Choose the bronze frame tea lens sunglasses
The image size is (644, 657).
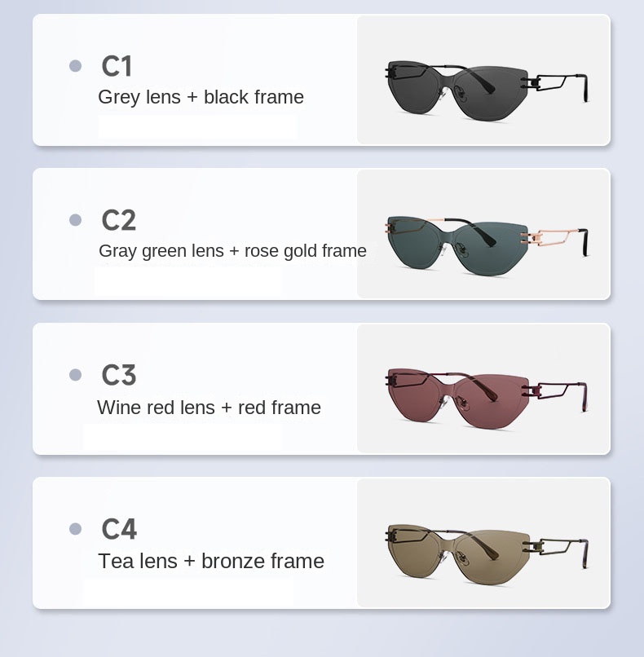pyautogui.click(x=487, y=554)
